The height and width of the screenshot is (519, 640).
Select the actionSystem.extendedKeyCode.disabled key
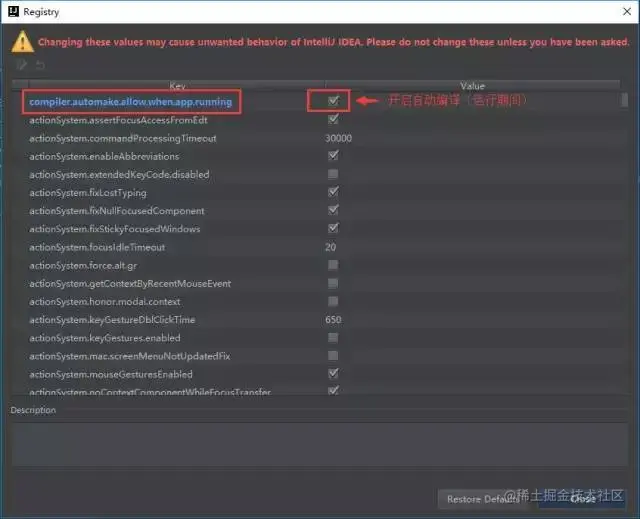coord(119,175)
